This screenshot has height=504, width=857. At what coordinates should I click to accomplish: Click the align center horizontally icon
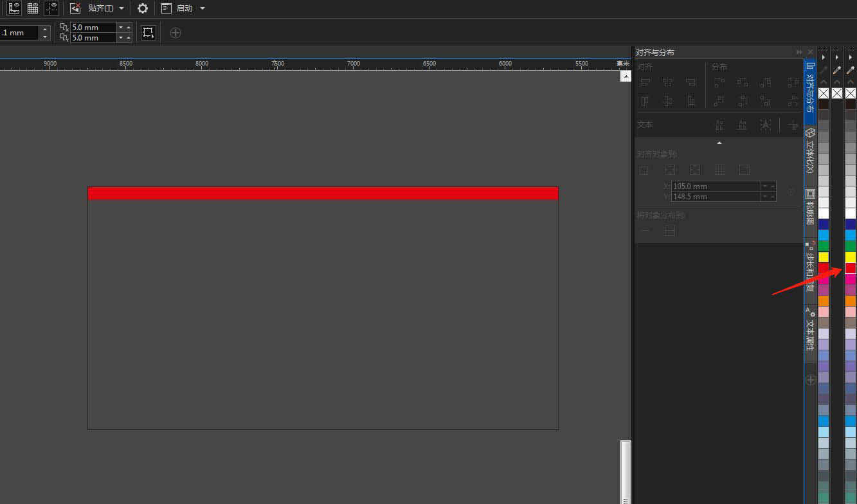coord(668,82)
